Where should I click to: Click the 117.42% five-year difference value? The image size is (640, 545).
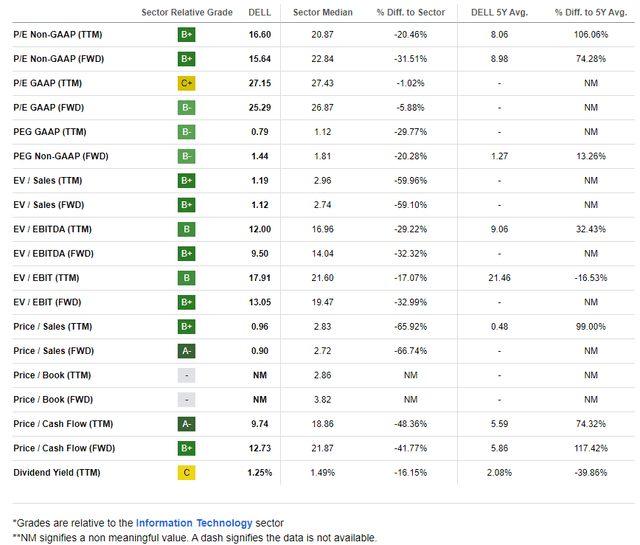pyautogui.click(x=591, y=448)
